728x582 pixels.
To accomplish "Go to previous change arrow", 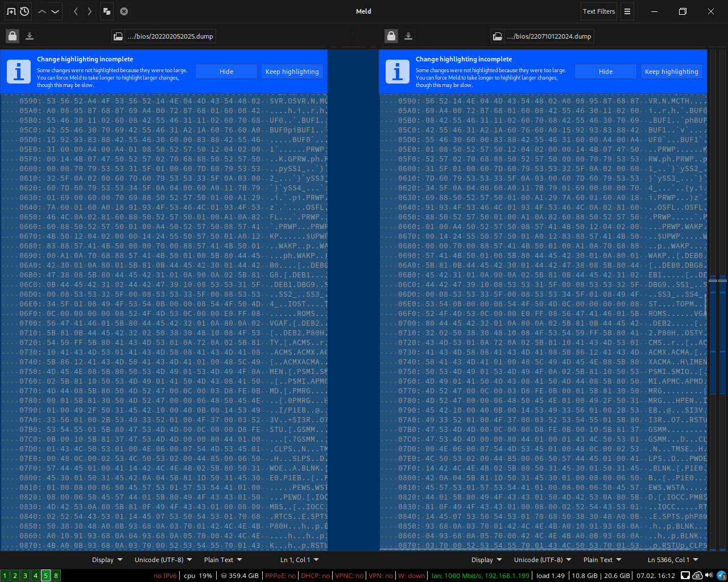I will (x=42, y=11).
